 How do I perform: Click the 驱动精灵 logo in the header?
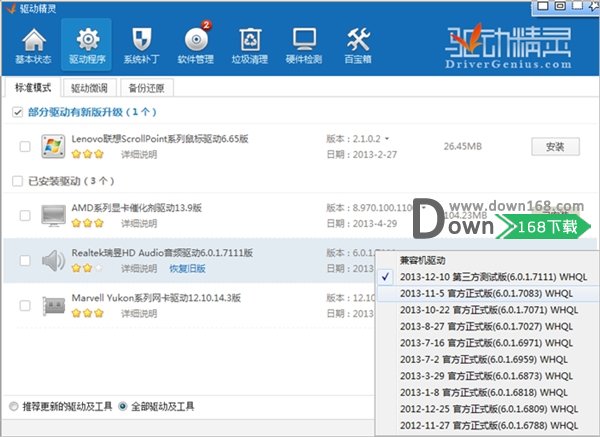[x=508, y=46]
